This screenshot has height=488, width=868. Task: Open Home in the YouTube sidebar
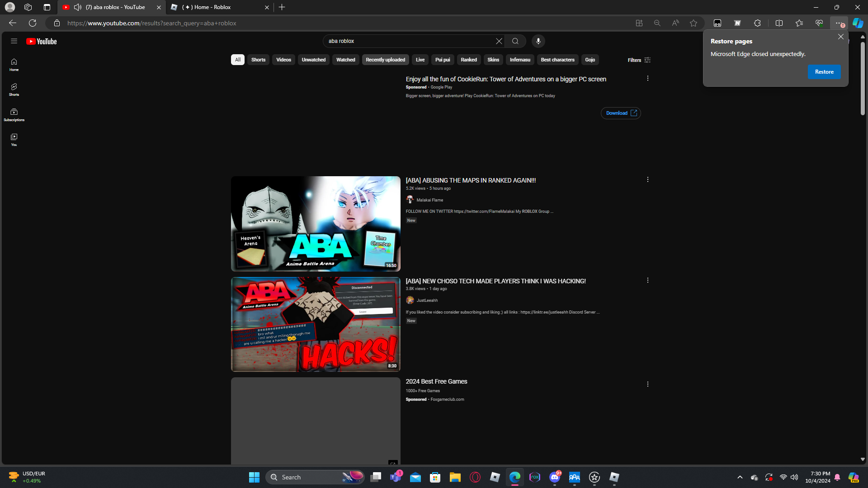(14, 65)
